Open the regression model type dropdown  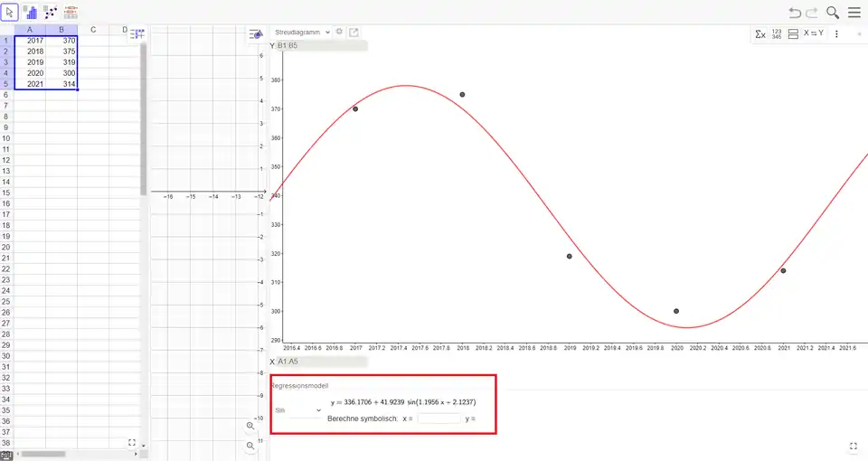298,409
